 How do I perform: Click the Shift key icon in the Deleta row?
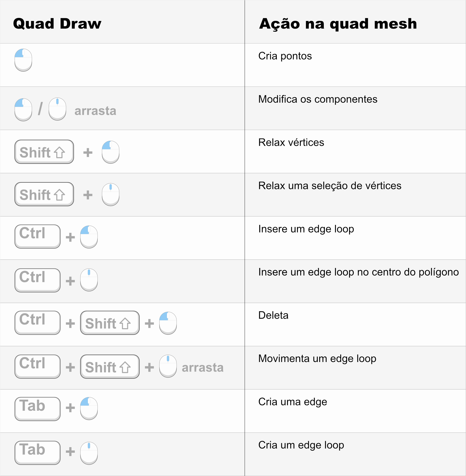pyautogui.click(x=110, y=323)
